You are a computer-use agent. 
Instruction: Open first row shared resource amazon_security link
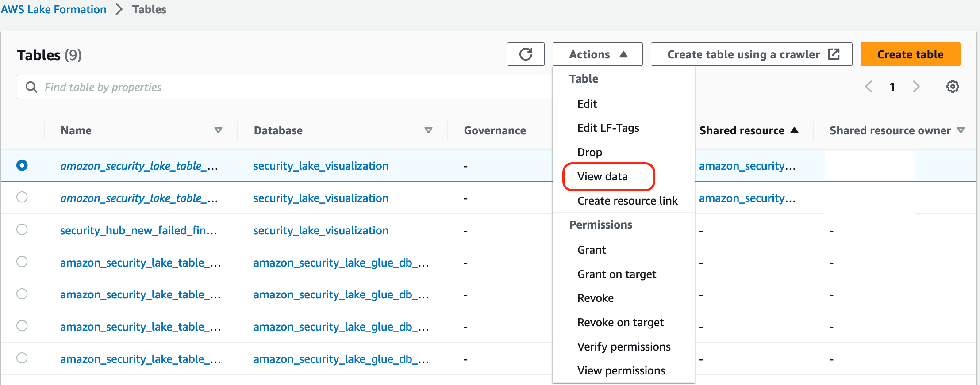(x=747, y=166)
